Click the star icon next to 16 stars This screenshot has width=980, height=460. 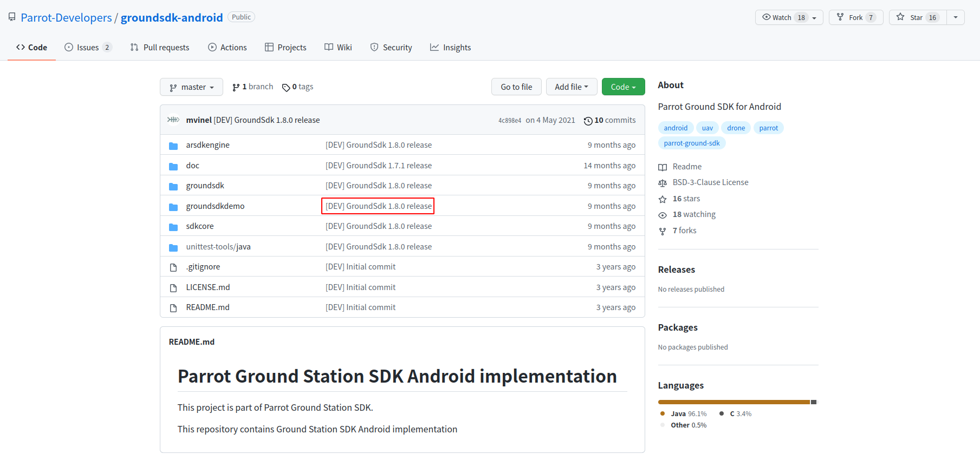pyautogui.click(x=663, y=199)
